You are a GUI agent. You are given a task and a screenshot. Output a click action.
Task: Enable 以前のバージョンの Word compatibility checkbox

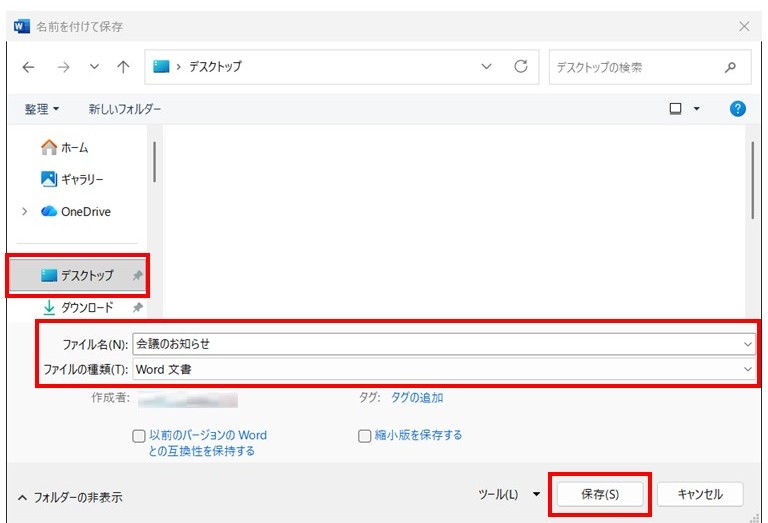[x=139, y=436]
